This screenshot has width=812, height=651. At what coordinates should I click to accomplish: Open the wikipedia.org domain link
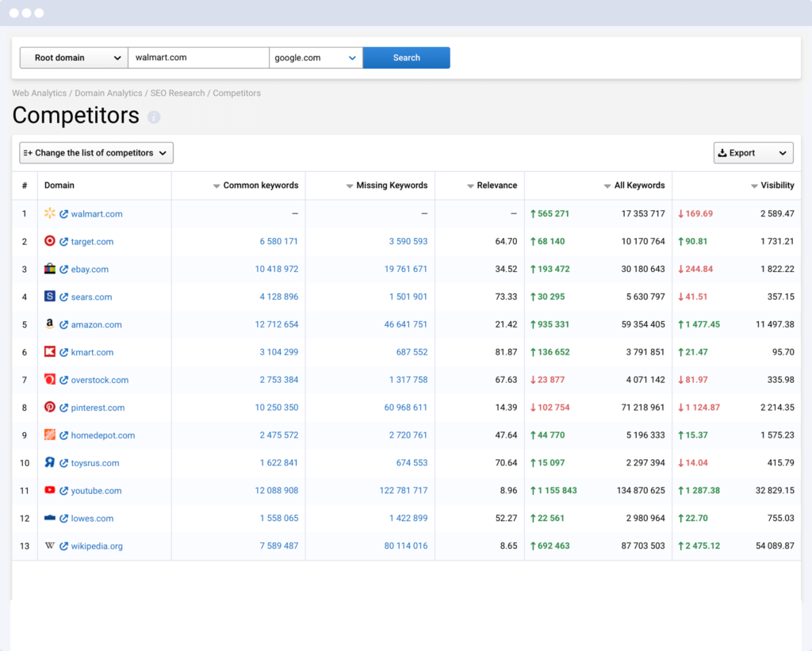[x=97, y=546]
